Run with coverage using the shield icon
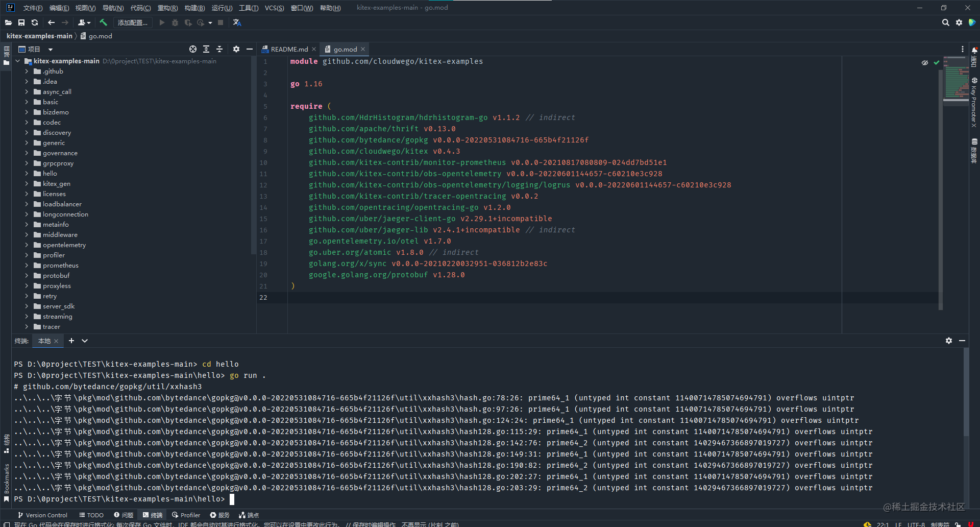The height and width of the screenshot is (527, 980). 188,22
